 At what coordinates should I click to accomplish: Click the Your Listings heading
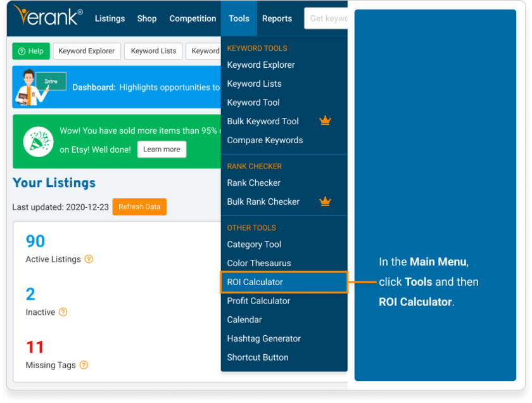click(54, 182)
